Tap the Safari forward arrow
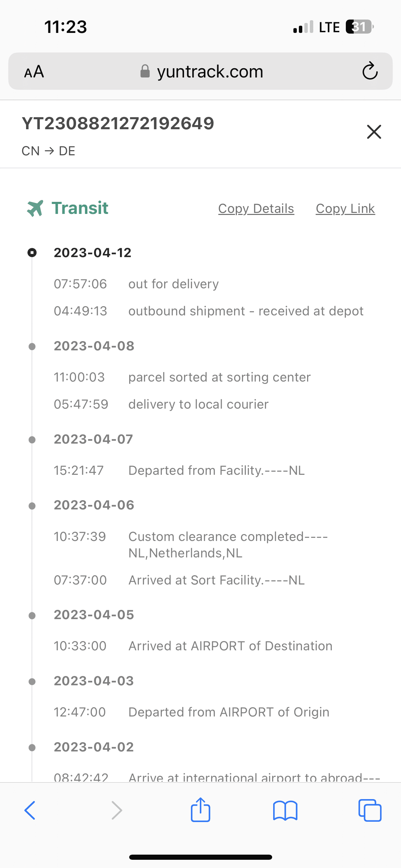 117,810
